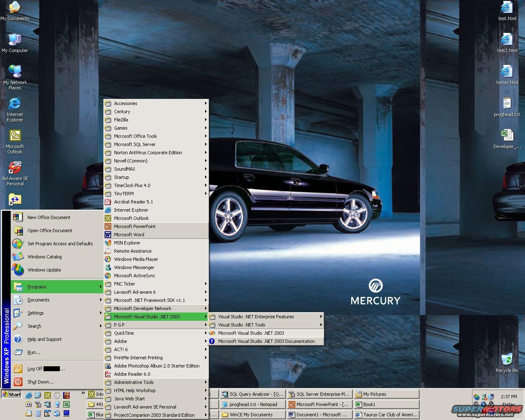Click the Start button

(x=12, y=395)
